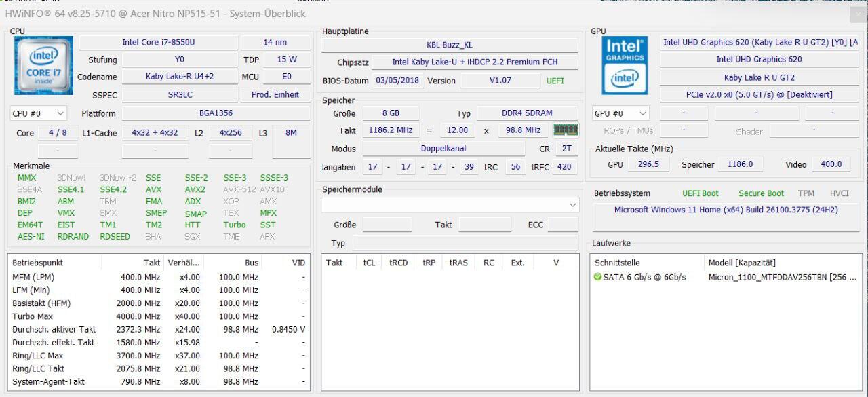Click the Intel Core i7-8550U name field
The image size is (868, 397).
point(158,42)
